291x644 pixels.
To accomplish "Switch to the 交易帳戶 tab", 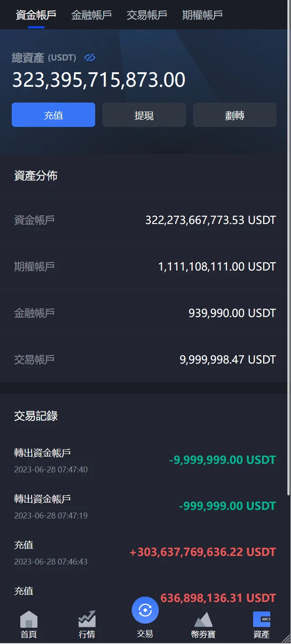I will tap(147, 15).
